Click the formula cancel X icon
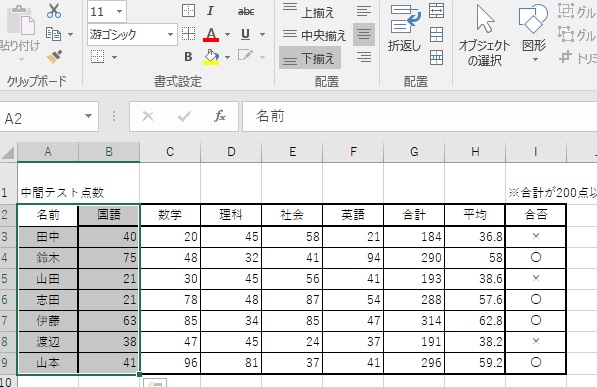 click(x=148, y=116)
